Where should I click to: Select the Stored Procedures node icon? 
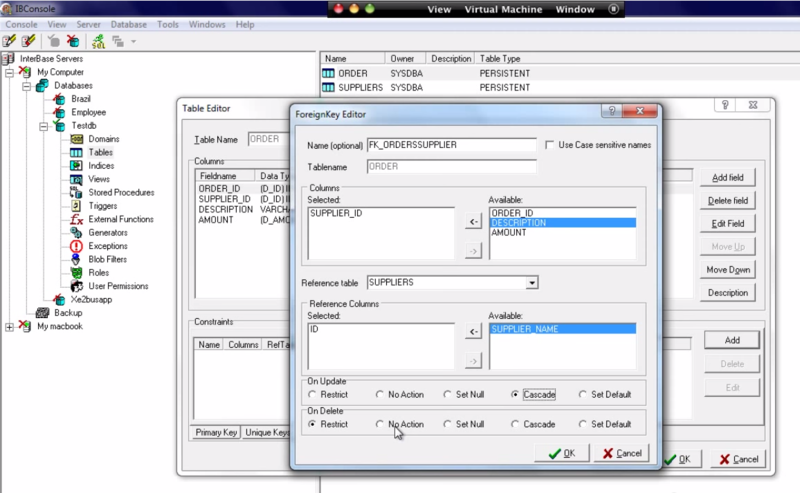point(76,192)
